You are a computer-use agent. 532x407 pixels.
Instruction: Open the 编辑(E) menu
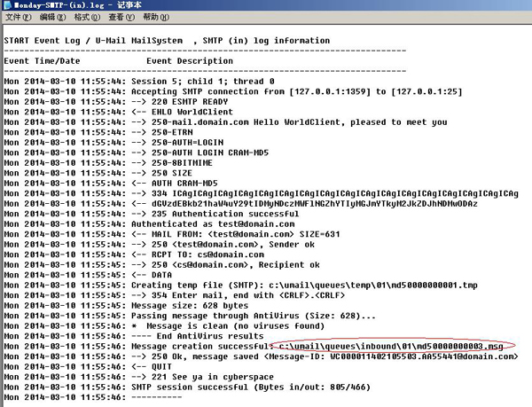[52, 17]
